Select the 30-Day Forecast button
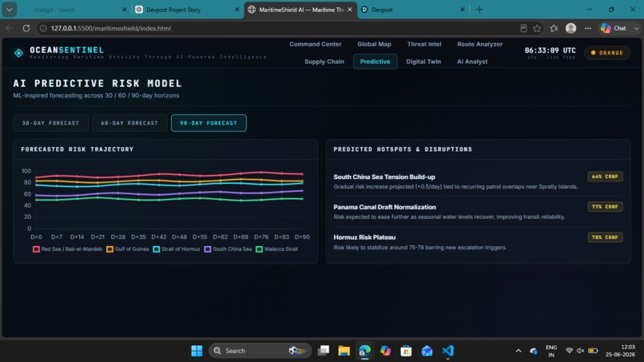 50,123
